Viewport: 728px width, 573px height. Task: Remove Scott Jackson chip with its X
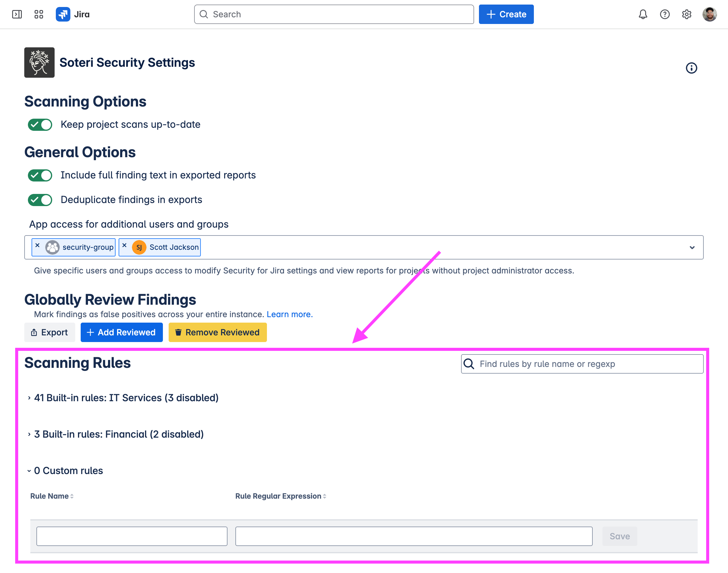pyautogui.click(x=124, y=245)
